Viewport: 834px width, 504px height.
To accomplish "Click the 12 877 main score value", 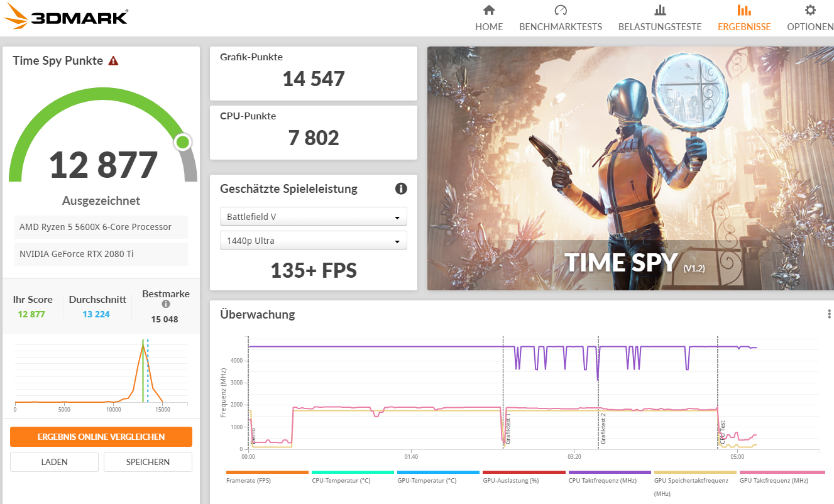I will tap(103, 165).
